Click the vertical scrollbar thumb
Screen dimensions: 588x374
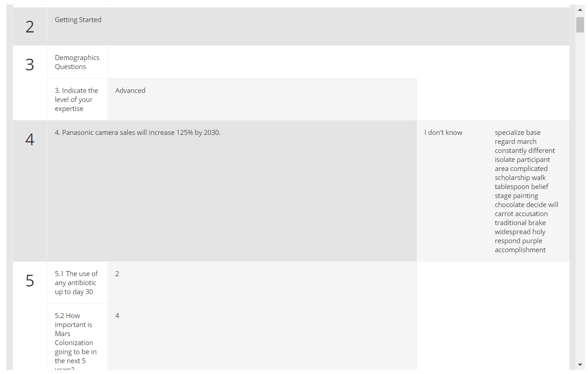(580, 24)
